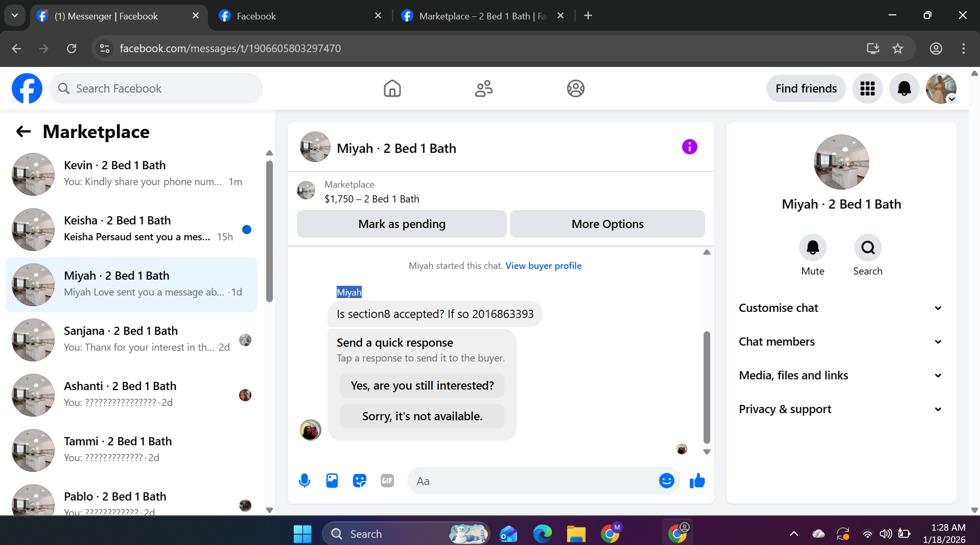
Task: Open a new browser tab
Action: (x=588, y=16)
